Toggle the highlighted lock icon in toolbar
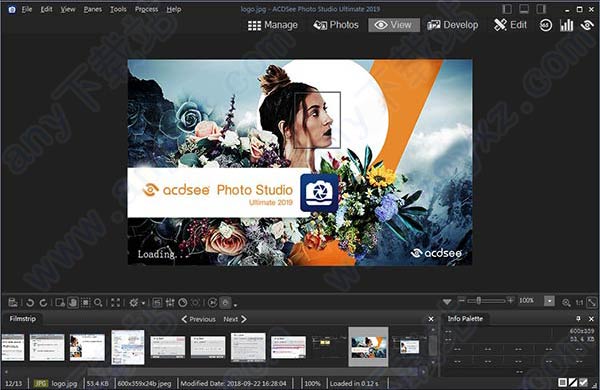The width and height of the screenshot is (600, 390). pyautogui.click(x=226, y=303)
